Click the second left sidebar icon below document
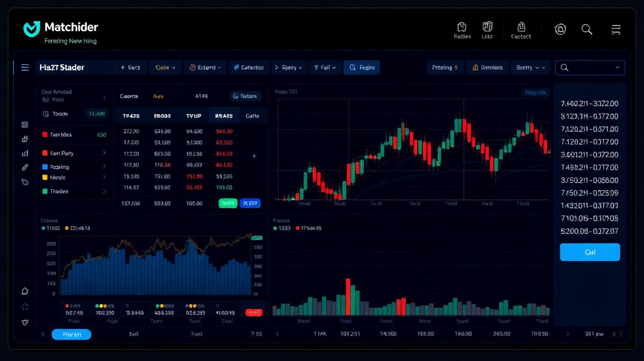Screen dimensions: 644x361 click(25, 139)
